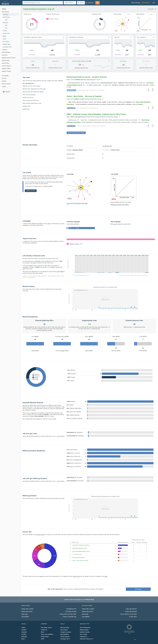Click the PDF Report button
This screenshot has height=644, width=158.
138,589
